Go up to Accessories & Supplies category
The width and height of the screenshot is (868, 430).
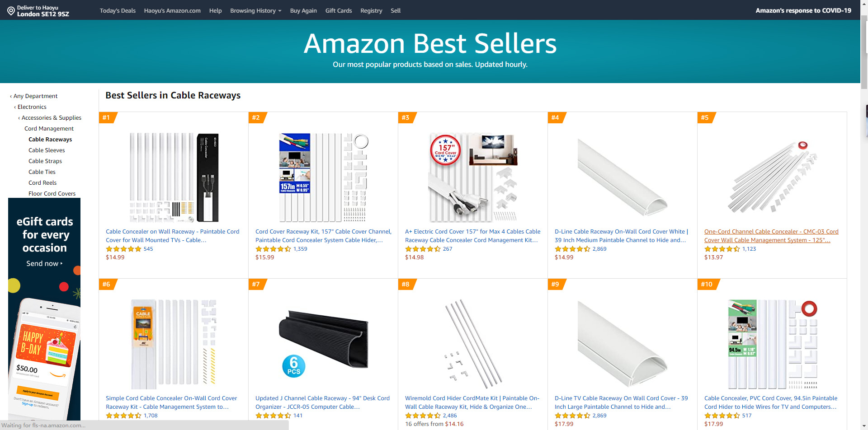[51, 118]
